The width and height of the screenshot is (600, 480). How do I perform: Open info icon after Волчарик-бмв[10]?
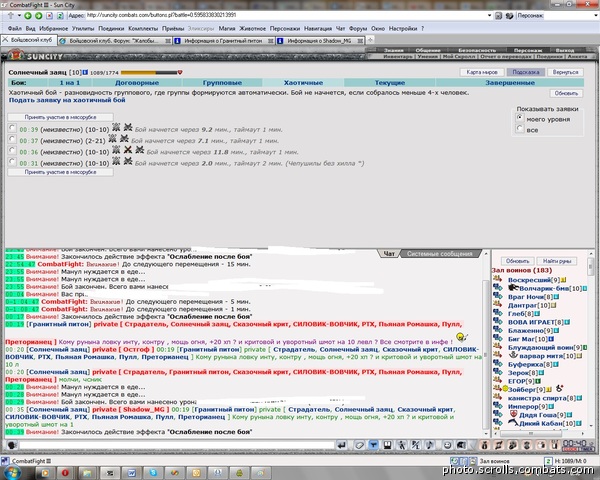[x=585, y=288]
